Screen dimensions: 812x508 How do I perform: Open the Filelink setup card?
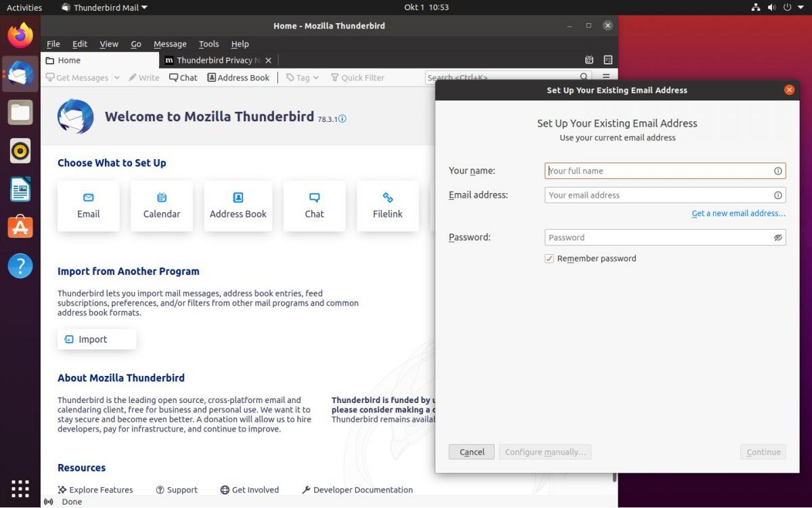tap(387, 206)
